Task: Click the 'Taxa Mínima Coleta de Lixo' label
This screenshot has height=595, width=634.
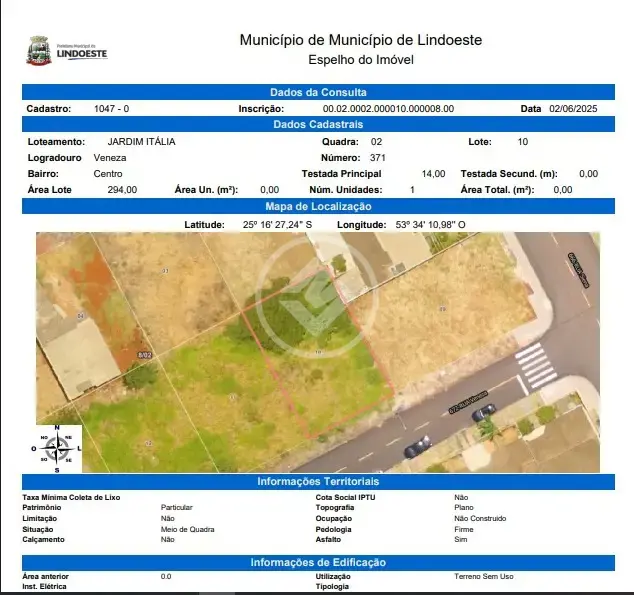Action: point(71,498)
